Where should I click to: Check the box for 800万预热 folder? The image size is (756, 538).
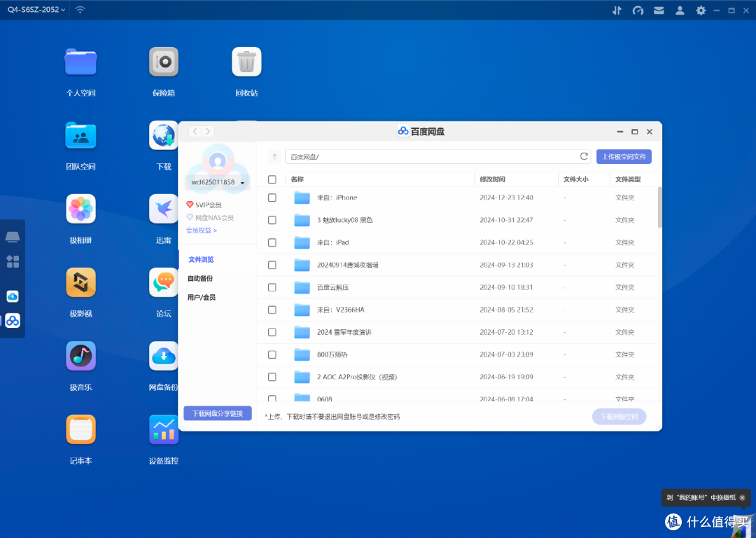point(272,354)
